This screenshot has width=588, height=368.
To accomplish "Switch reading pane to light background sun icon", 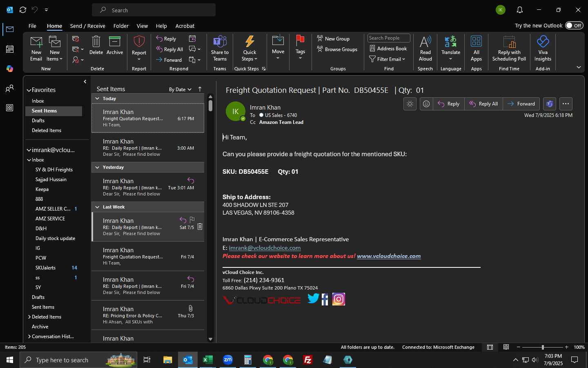I will [410, 104].
